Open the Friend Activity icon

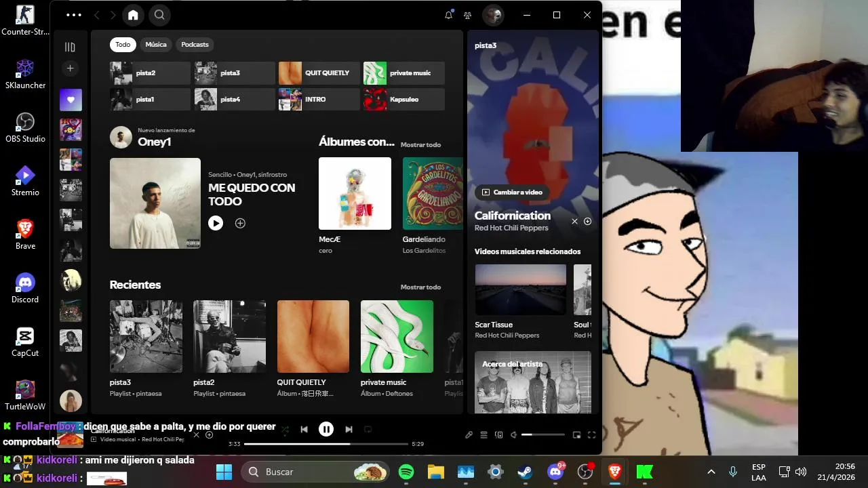coord(467,15)
